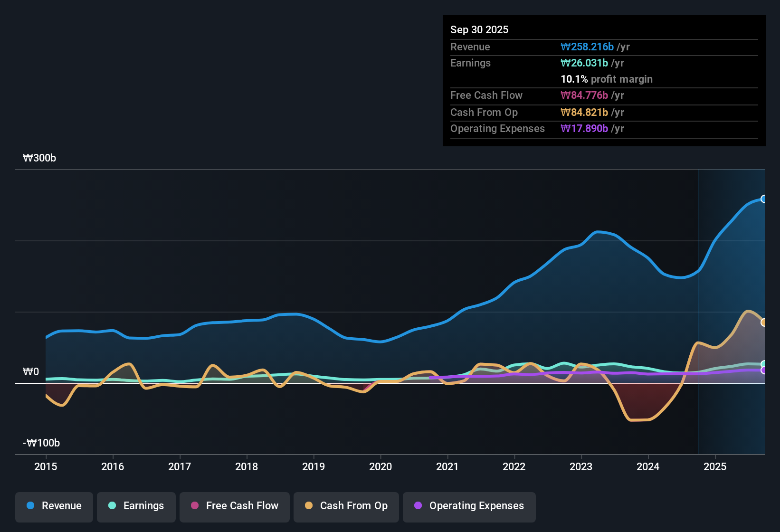Image resolution: width=780 pixels, height=532 pixels.
Task: Click the 2020 marker on the timeline axis
Action: (380, 467)
